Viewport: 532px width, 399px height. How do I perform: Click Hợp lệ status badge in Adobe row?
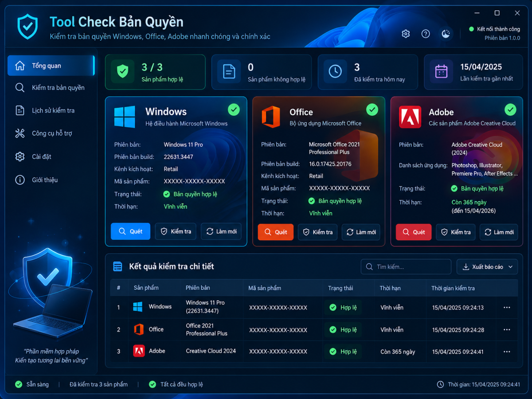point(343,352)
